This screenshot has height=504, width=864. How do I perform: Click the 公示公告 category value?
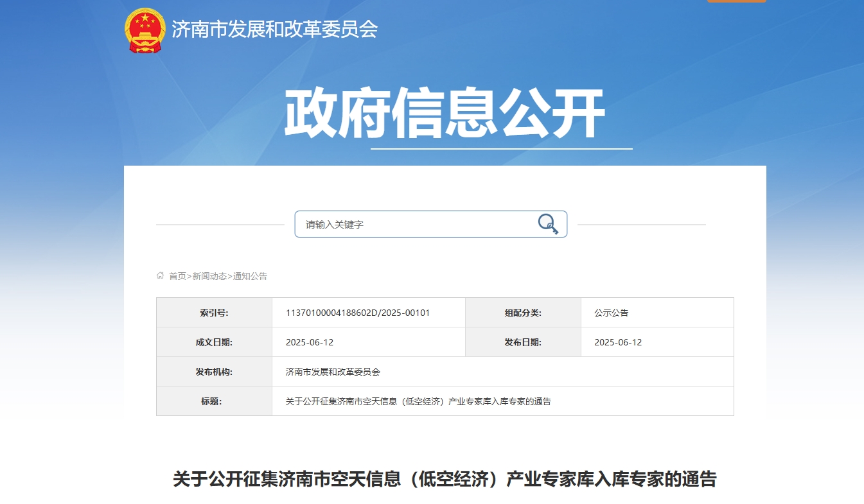(x=611, y=313)
